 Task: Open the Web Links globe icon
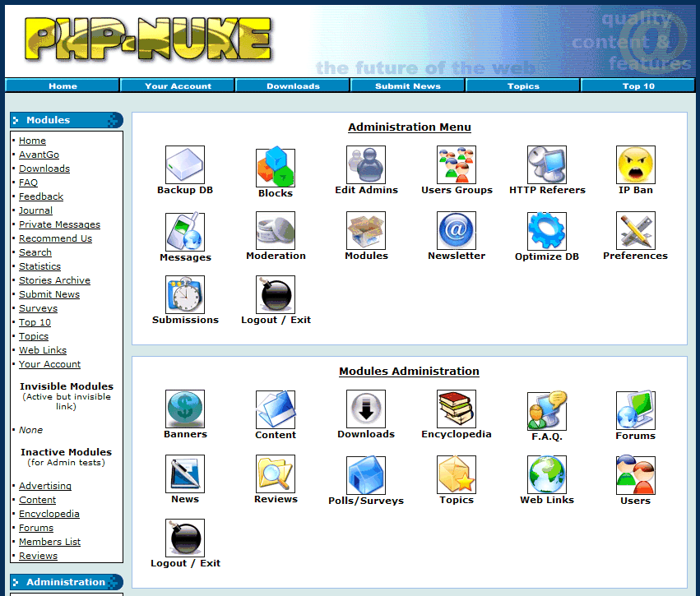[x=547, y=474]
